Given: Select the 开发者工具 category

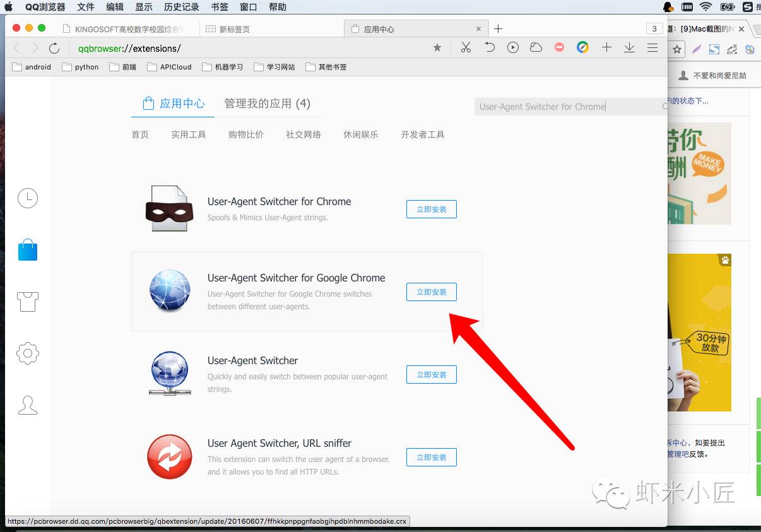Looking at the screenshot, I should pos(423,134).
